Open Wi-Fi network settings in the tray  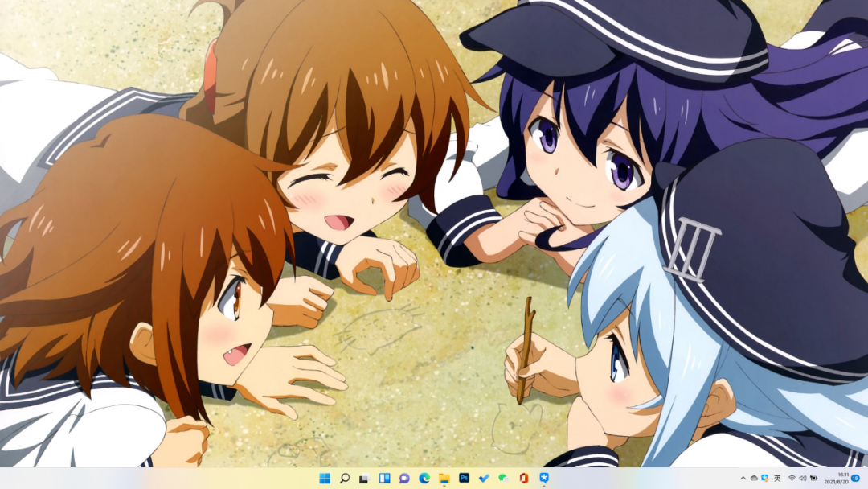(x=792, y=478)
